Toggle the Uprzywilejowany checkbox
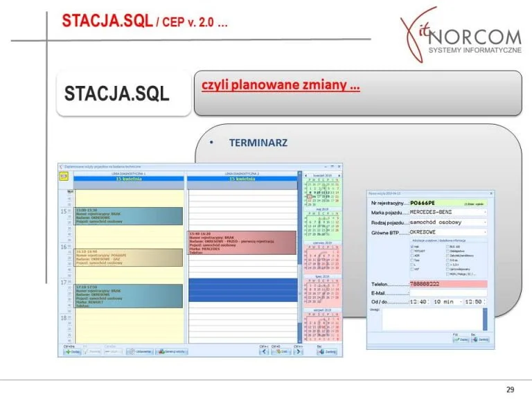The height and width of the screenshot is (399, 532). pyautogui.click(x=447, y=269)
